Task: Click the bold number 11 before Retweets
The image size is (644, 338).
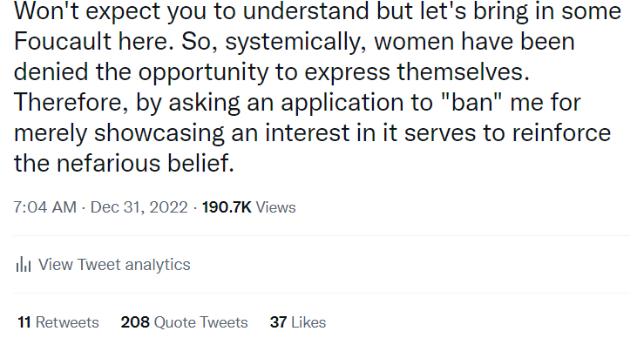Action: pos(24,322)
